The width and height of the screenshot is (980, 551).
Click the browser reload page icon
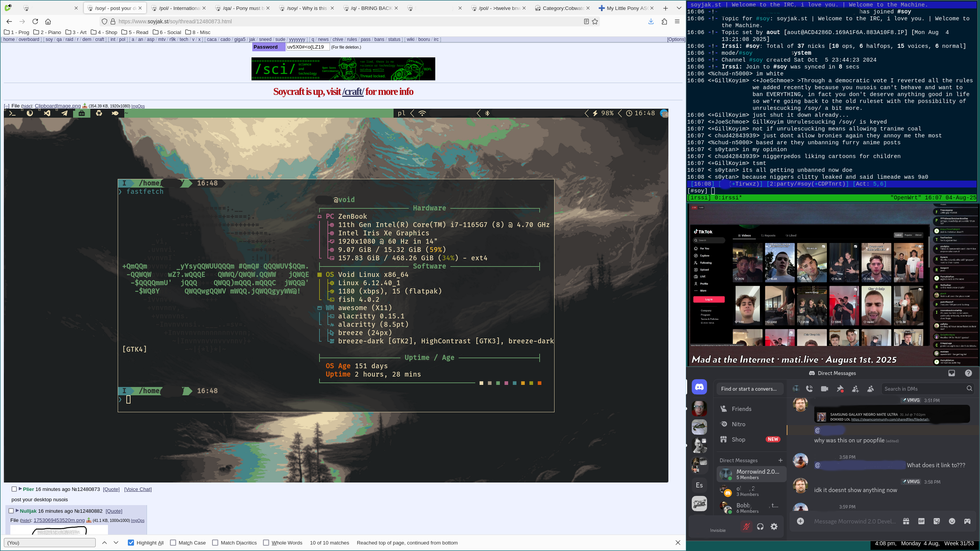(35, 21)
